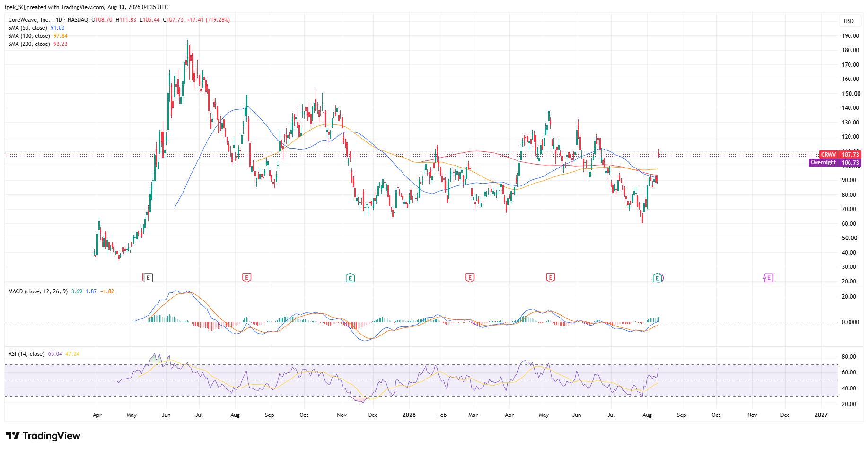Click the red CRWV ticker tag
The image size is (868, 450).
coord(828,155)
